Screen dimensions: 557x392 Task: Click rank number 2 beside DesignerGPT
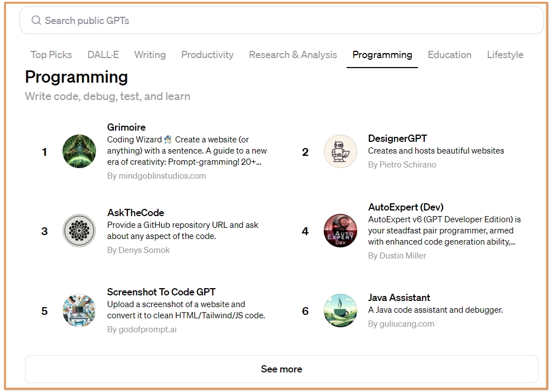point(305,152)
